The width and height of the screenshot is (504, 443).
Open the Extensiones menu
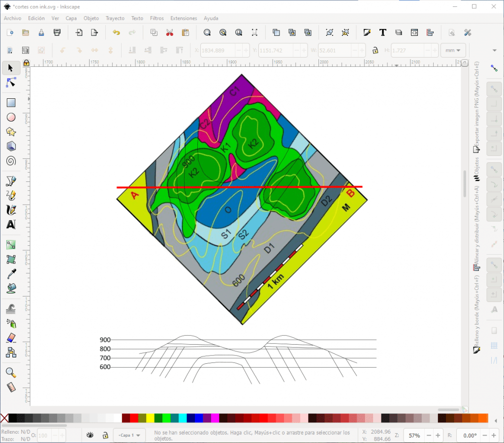pos(184,18)
